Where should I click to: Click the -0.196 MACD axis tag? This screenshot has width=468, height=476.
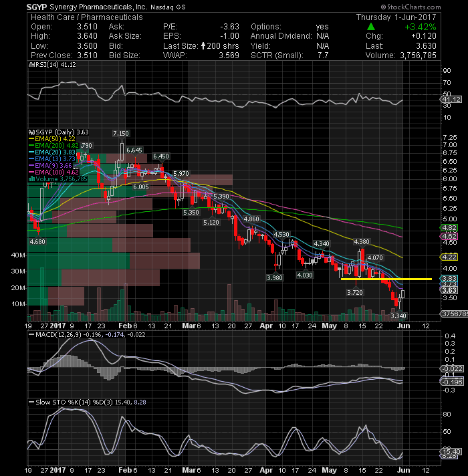[451, 382]
